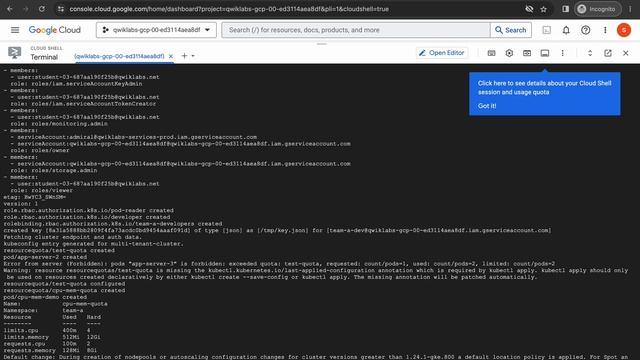Focus the resources search input field

[x=356, y=30]
